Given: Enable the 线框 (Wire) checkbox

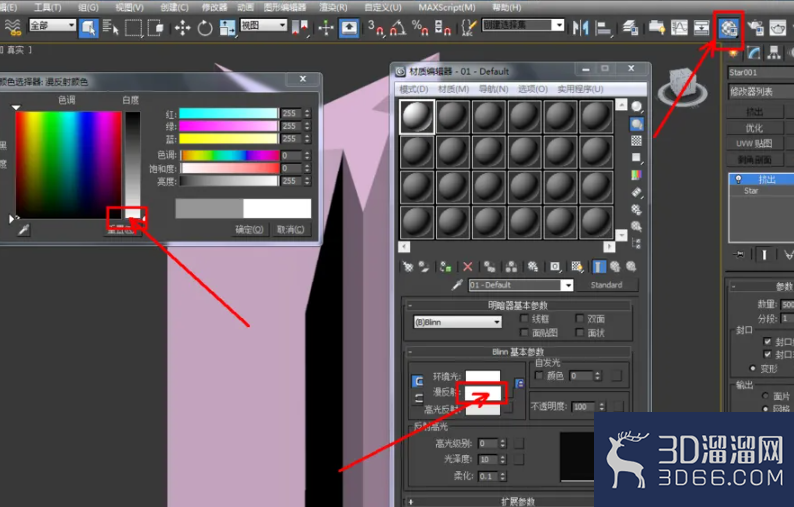Looking at the screenshot, I should (525, 318).
